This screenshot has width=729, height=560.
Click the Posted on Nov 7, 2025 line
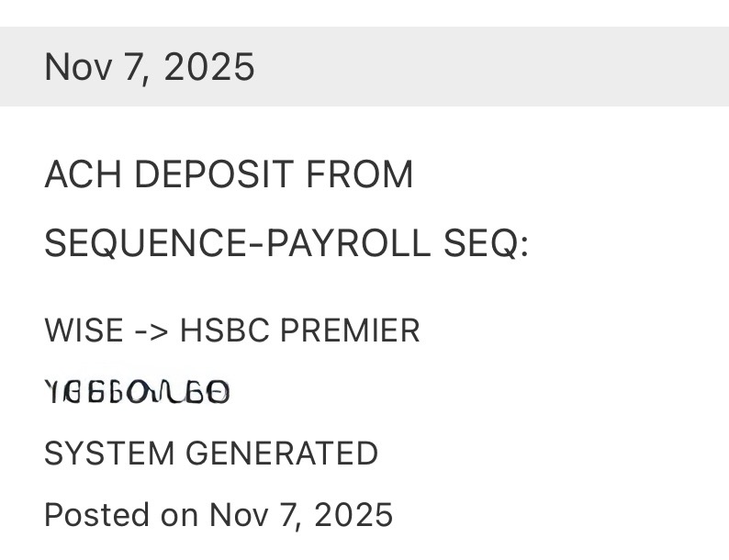coord(219,514)
